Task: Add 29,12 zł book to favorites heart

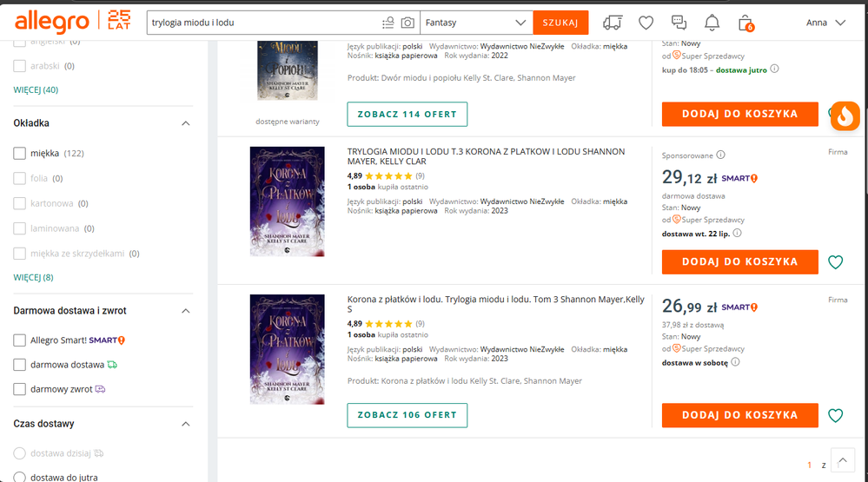Action: point(835,262)
